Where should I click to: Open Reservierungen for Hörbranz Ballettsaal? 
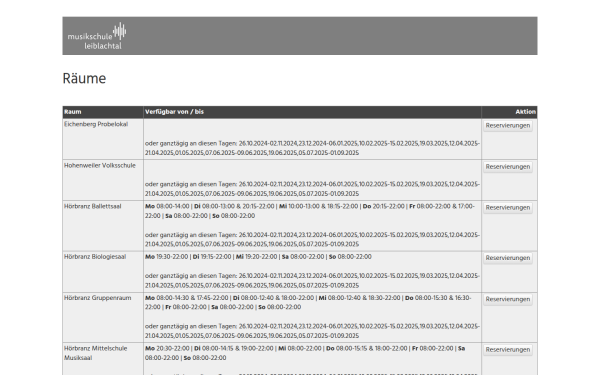coord(508,208)
